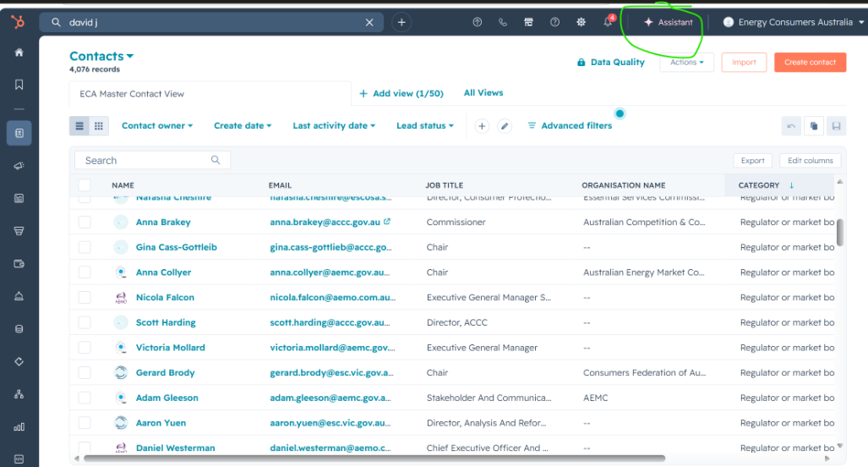
Task: Check the box for Anna Brakey
Action: click(85, 223)
